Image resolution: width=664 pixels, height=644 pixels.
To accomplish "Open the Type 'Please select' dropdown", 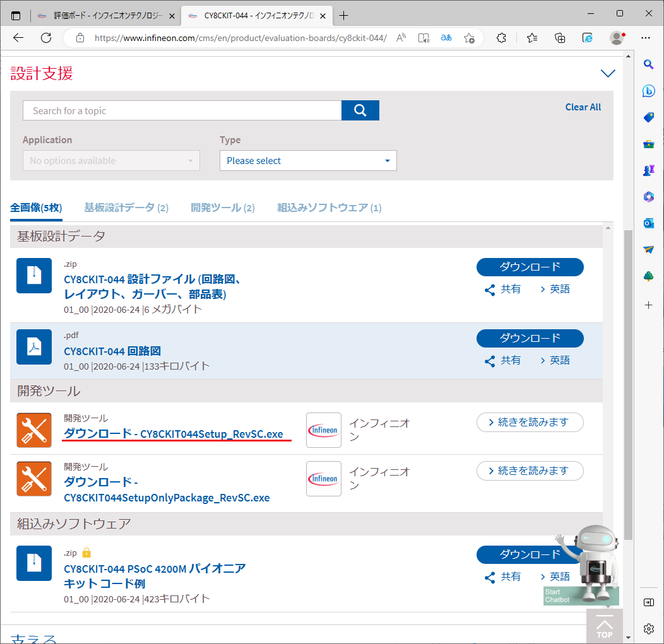I will click(x=308, y=161).
